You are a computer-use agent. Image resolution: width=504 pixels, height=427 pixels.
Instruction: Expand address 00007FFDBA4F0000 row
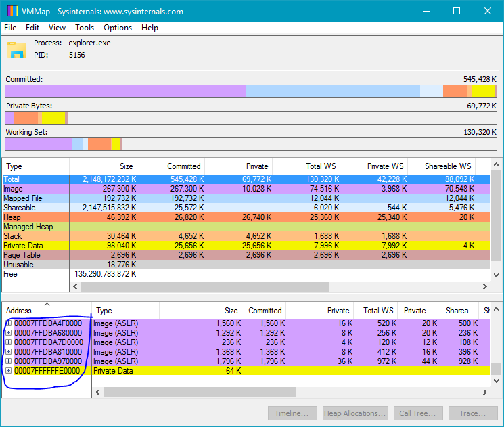point(9,323)
